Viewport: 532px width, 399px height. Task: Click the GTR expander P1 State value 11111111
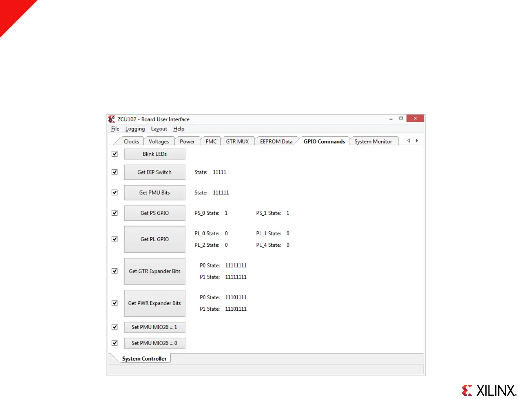pyautogui.click(x=236, y=277)
